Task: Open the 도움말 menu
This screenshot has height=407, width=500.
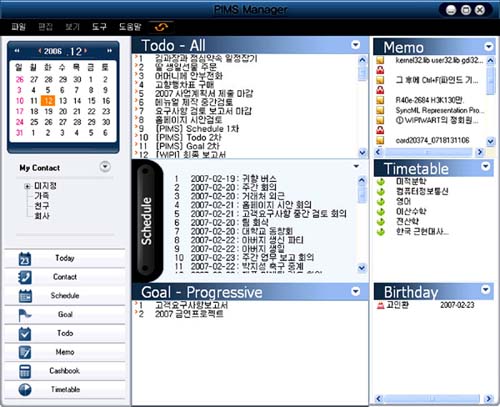Action: [130, 27]
